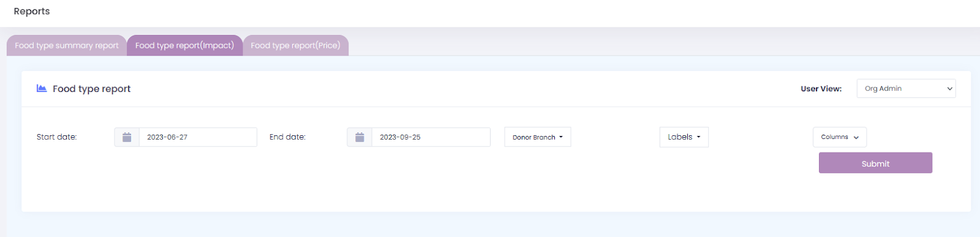Click the Submit button
The image size is (980, 237).
(x=875, y=163)
